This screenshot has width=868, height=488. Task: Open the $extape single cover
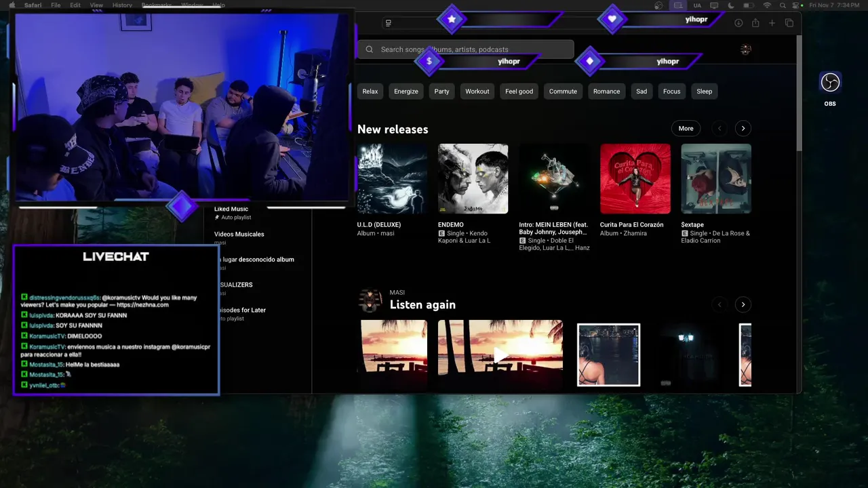(716, 178)
